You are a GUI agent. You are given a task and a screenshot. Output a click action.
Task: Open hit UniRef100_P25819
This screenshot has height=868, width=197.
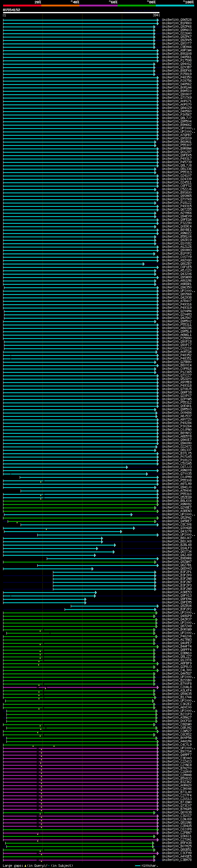[177, 74]
